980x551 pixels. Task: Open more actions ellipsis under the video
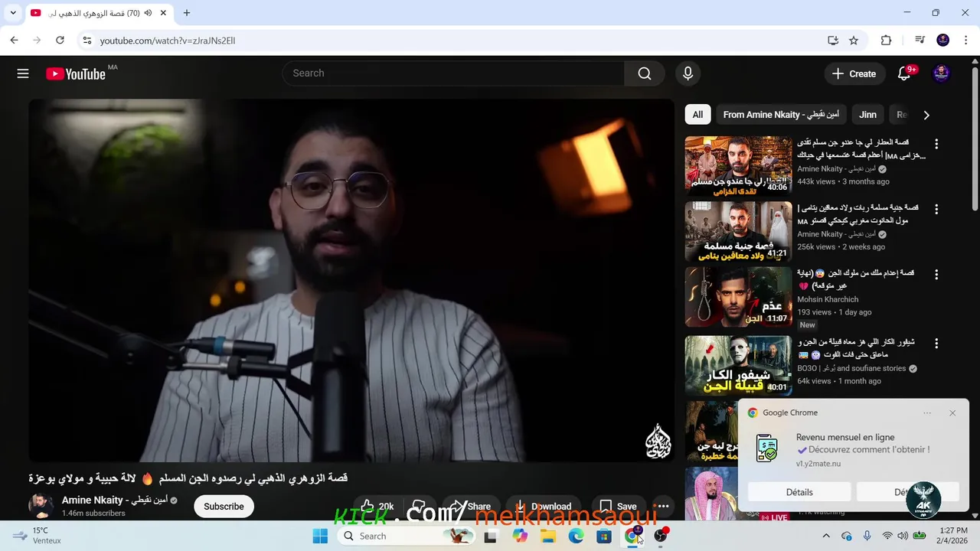coord(663,506)
